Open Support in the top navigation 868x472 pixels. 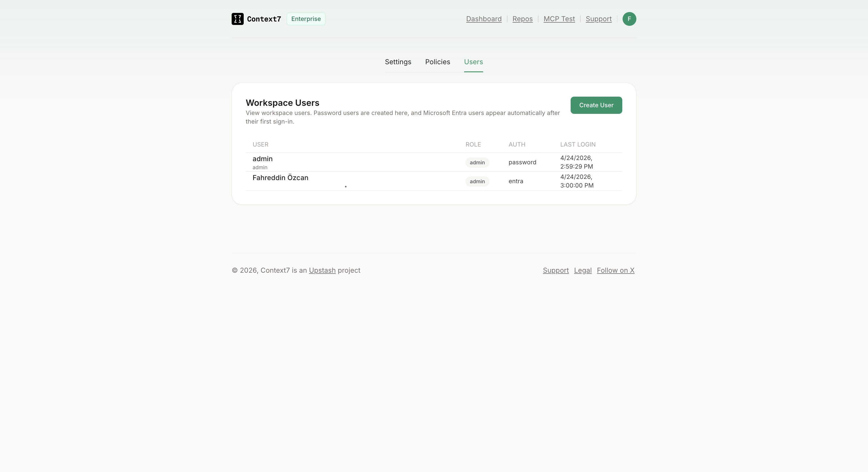click(598, 19)
